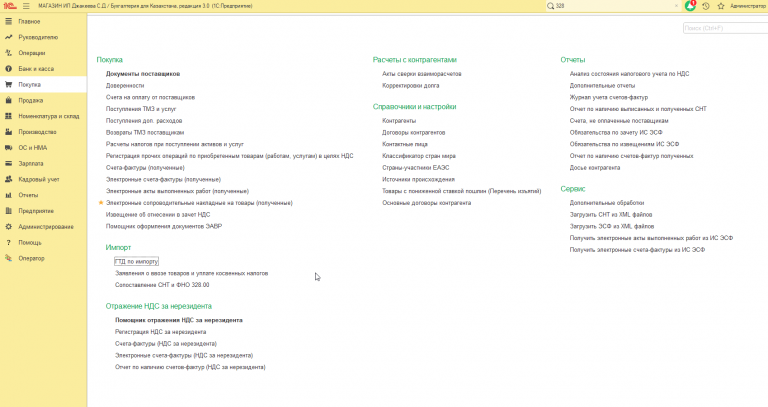The image size is (768, 407).
Task: Open the favorites star icon in the header
Action: pos(720,6)
